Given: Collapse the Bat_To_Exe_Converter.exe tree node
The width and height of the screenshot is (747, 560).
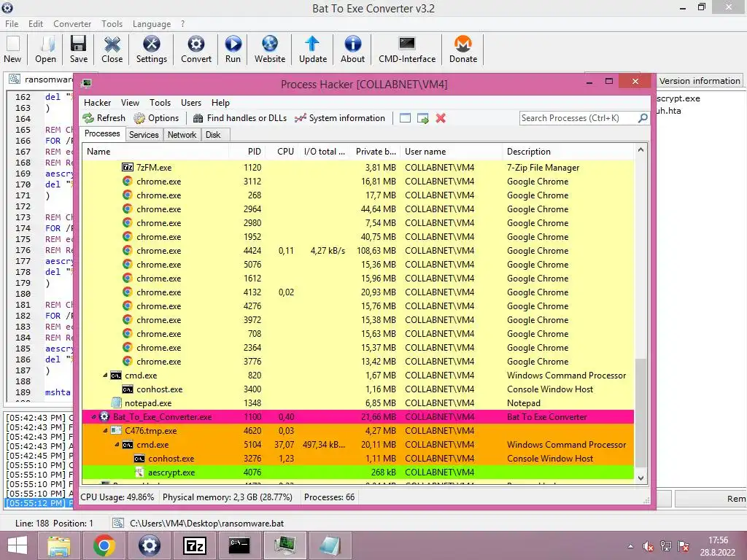Looking at the screenshot, I should coord(93,416).
